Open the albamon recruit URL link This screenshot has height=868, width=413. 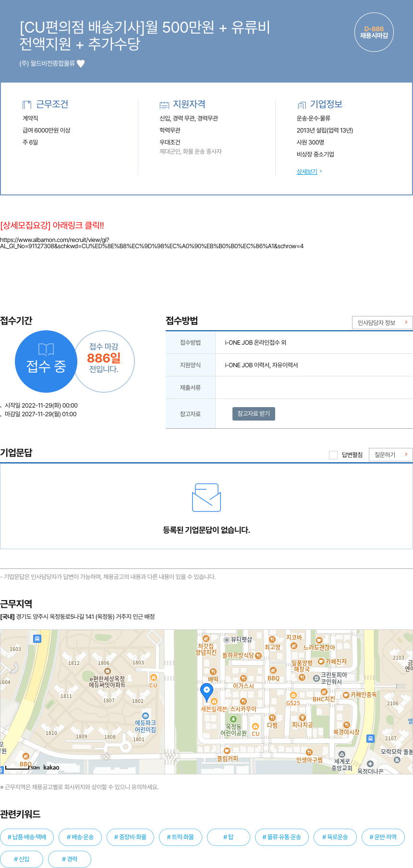[x=152, y=243]
